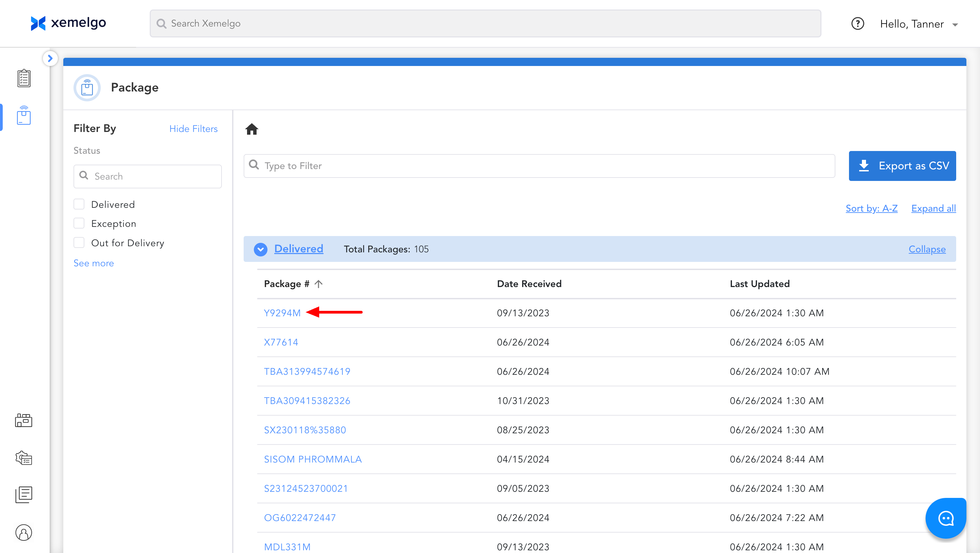The image size is (980, 553).
Task: Click the home breadcrumb icon
Action: click(251, 129)
